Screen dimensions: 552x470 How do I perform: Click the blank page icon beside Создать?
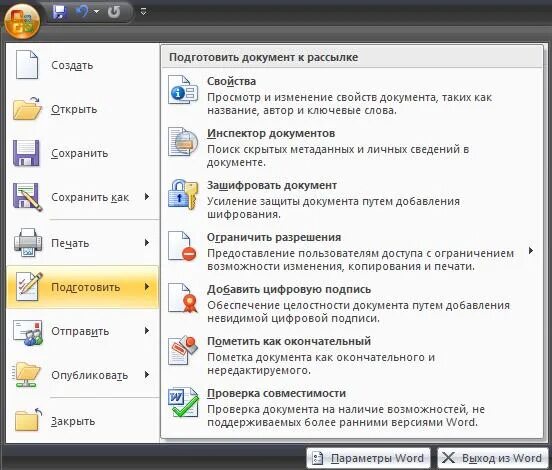[27, 65]
